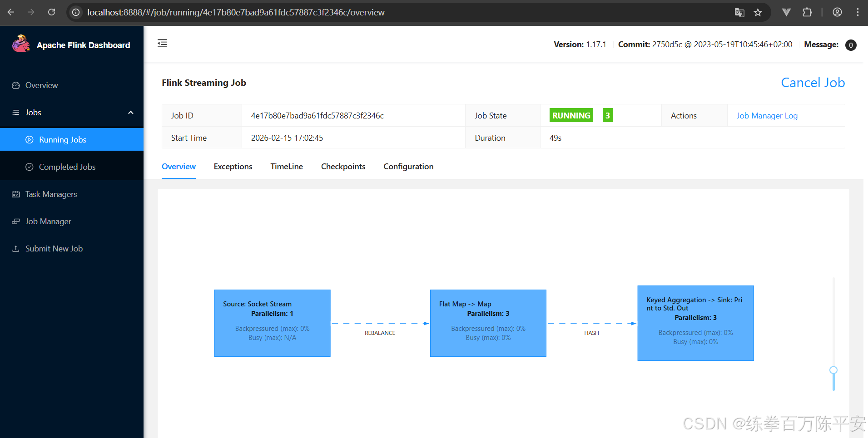Click the REBALANCE edge label
868x438 pixels.
pyautogui.click(x=380, y=333)
